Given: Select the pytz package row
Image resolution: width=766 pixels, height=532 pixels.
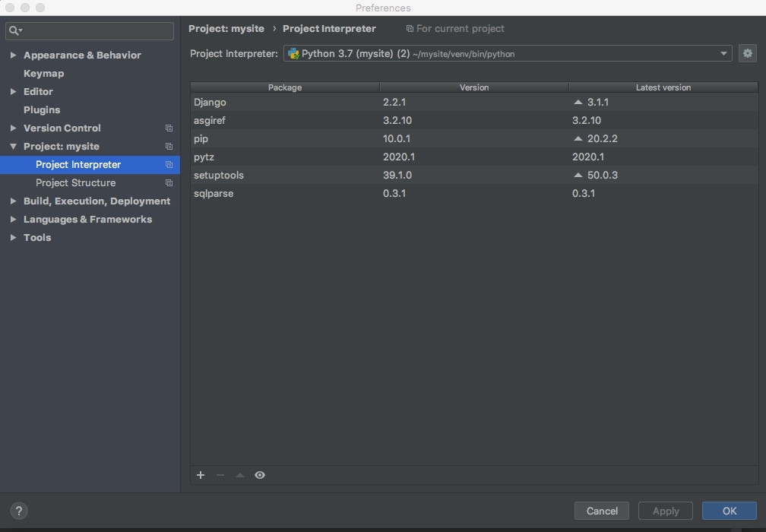Looking at the screenshot, I should pos(474,157).
